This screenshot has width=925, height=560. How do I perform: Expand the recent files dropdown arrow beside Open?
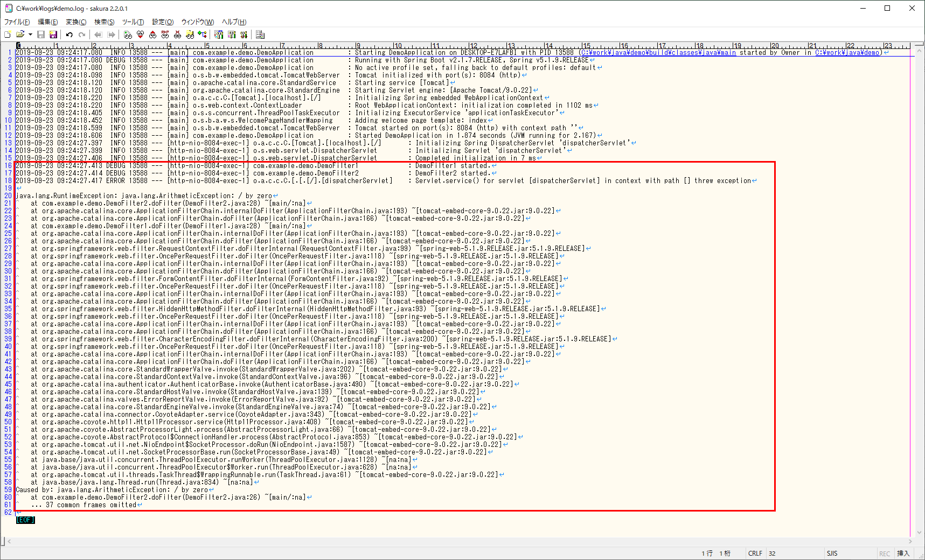[30, 34]
